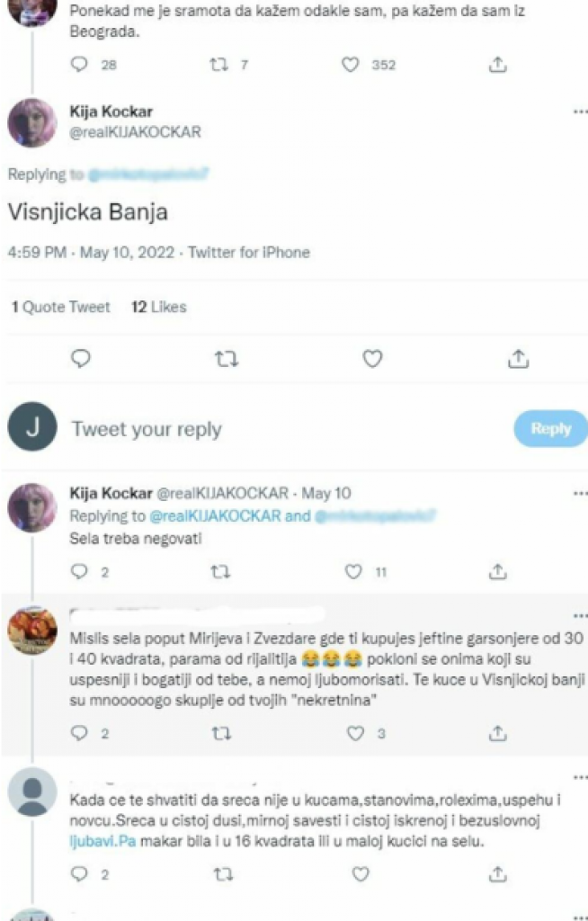Viewport: 588px width, 921px height.
Task: Like the 'Sela treba negovati' reply
Action: tap(354, 571)
